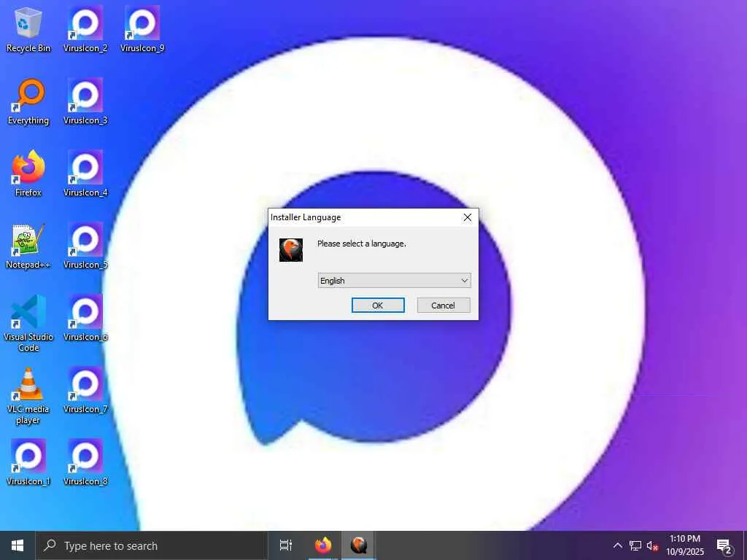Open the Action Center notifications icon
Viewport: 747px width, 560px height.
click(x=724, y=545)
